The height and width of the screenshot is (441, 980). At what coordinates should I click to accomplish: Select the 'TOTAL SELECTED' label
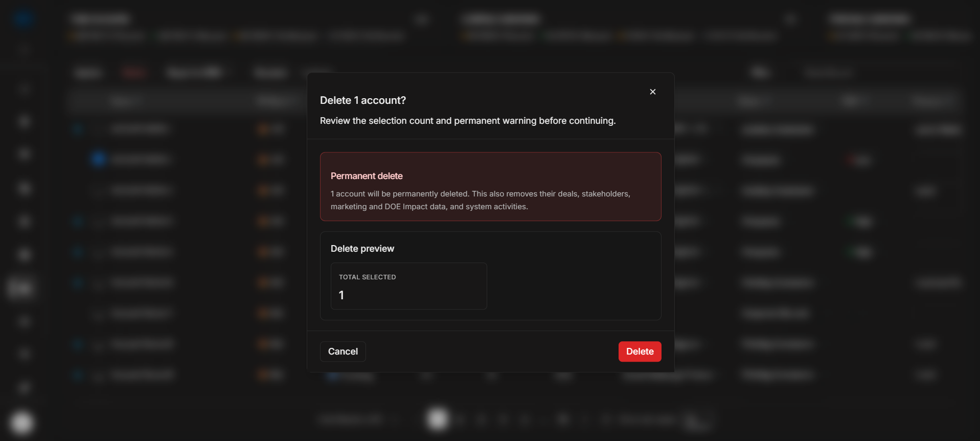(x=368, y=277)
